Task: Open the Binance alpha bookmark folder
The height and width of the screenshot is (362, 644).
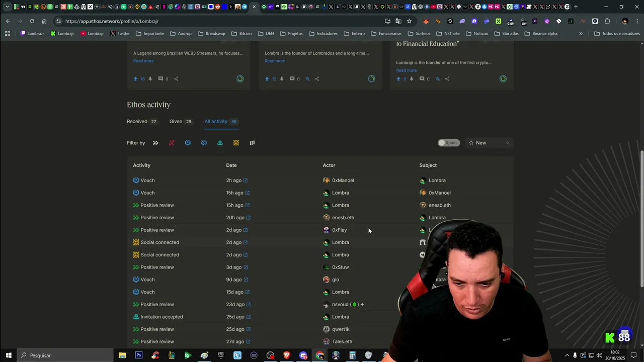Action: pyautogui.click(x=541, y=34)
